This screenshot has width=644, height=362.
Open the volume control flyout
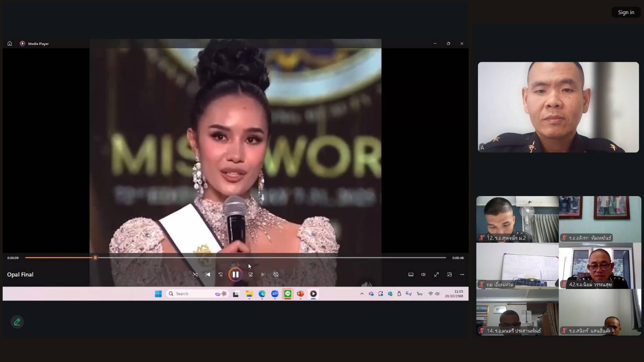[423, 275]
